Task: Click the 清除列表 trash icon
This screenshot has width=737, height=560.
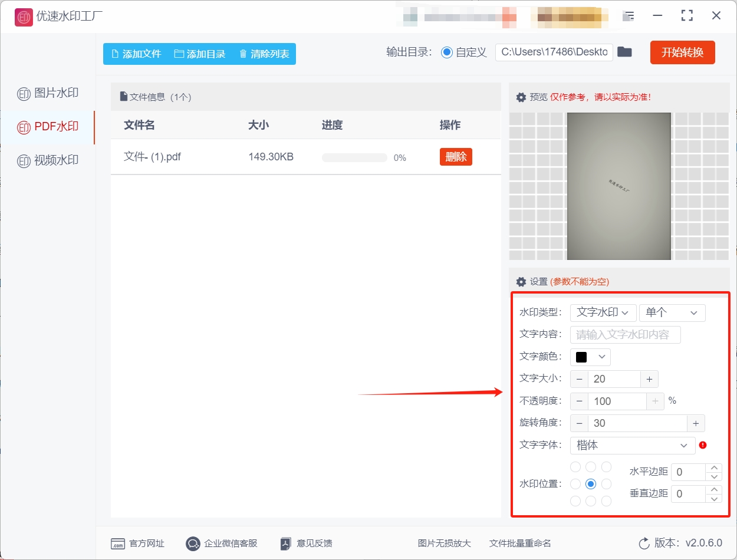Action: pos(244,54)
